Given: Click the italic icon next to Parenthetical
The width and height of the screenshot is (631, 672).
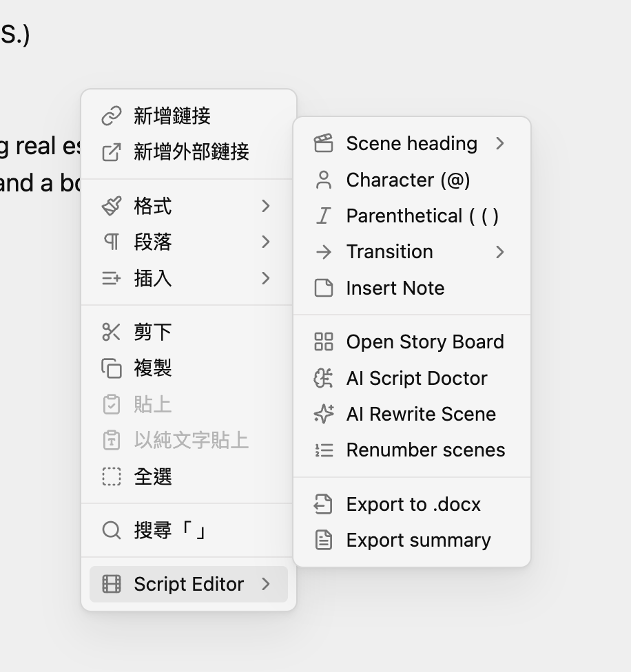Looking at the screenshot, I should coord(324,216).
